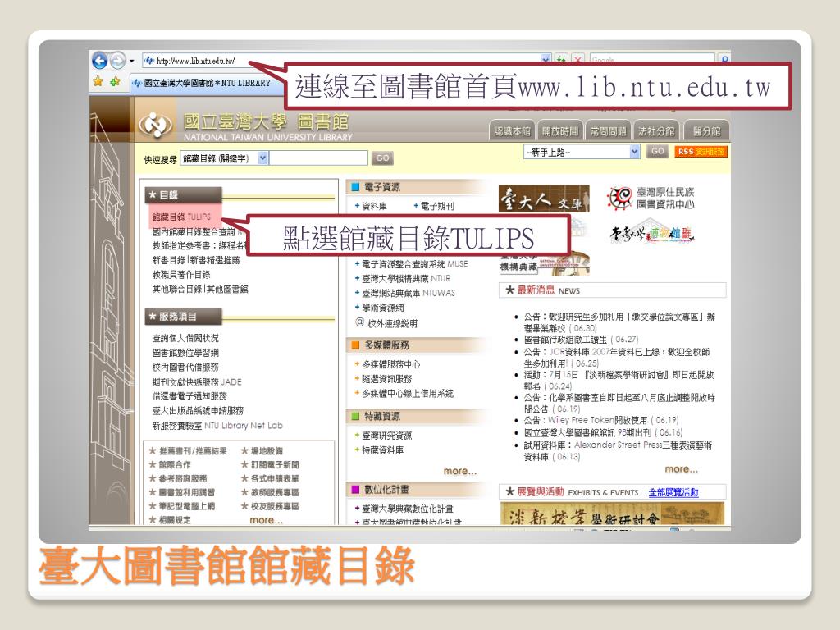The image size is (840, 630).
Task: Open the 開放時間 header tab
Action: [559, 130]
